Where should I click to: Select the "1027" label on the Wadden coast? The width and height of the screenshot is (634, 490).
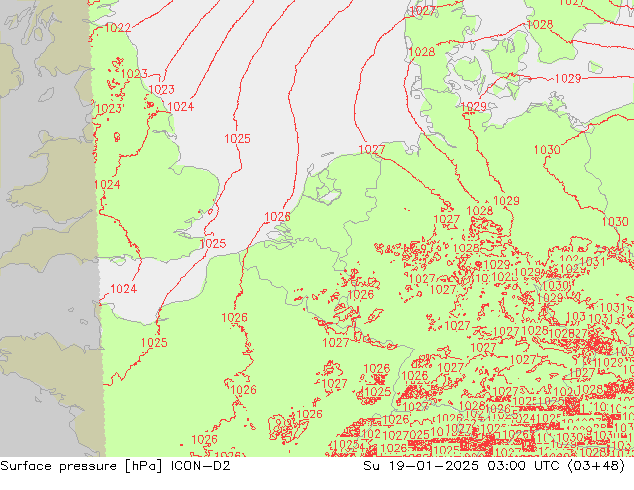372,150
